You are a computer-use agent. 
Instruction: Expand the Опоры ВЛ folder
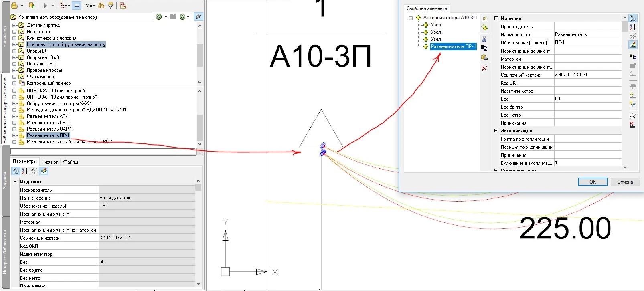point(14,51)
